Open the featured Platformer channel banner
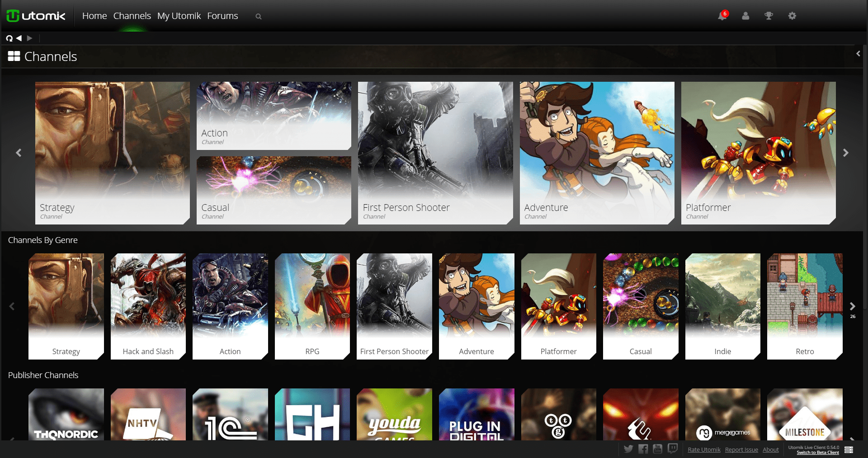868x458 pixels. click(759, 153)
